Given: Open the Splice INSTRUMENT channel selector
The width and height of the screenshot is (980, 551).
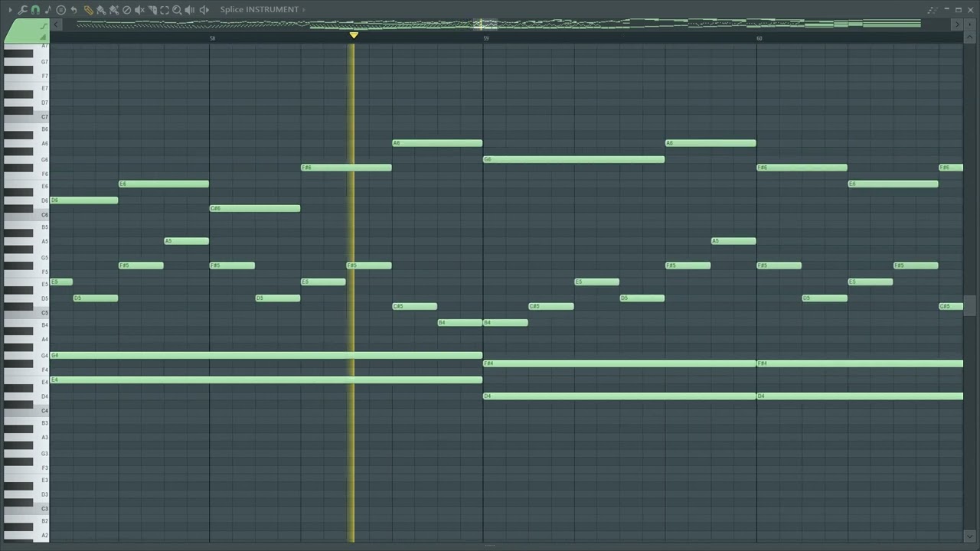Looking at the screenshot, I should (259, 9).
